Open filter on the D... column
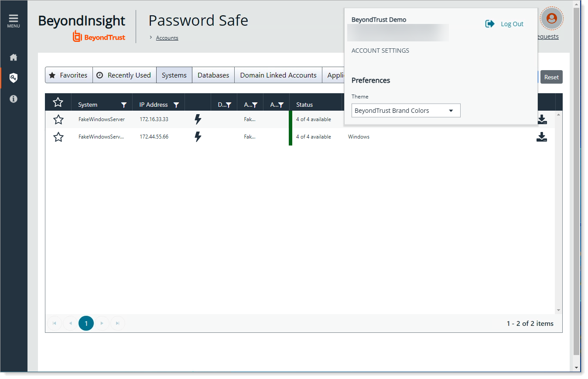This screenshot has width=588, height=379. click(x=229, y=105)
